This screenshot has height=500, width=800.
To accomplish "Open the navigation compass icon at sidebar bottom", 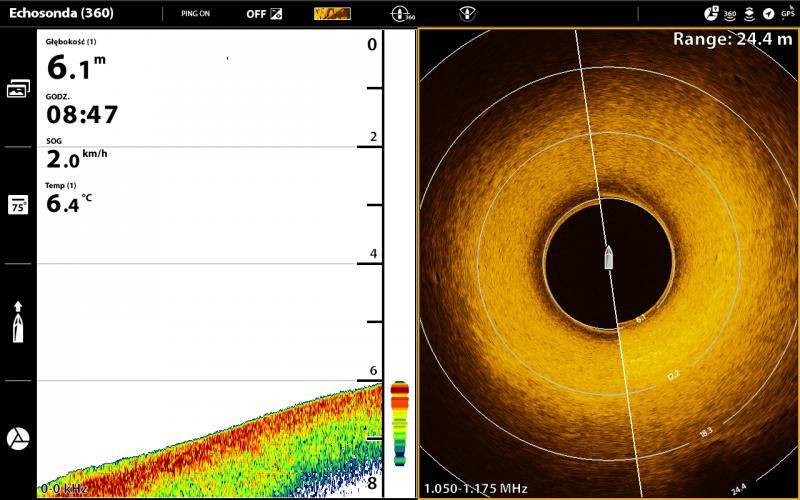I will (x=18, y=438).
